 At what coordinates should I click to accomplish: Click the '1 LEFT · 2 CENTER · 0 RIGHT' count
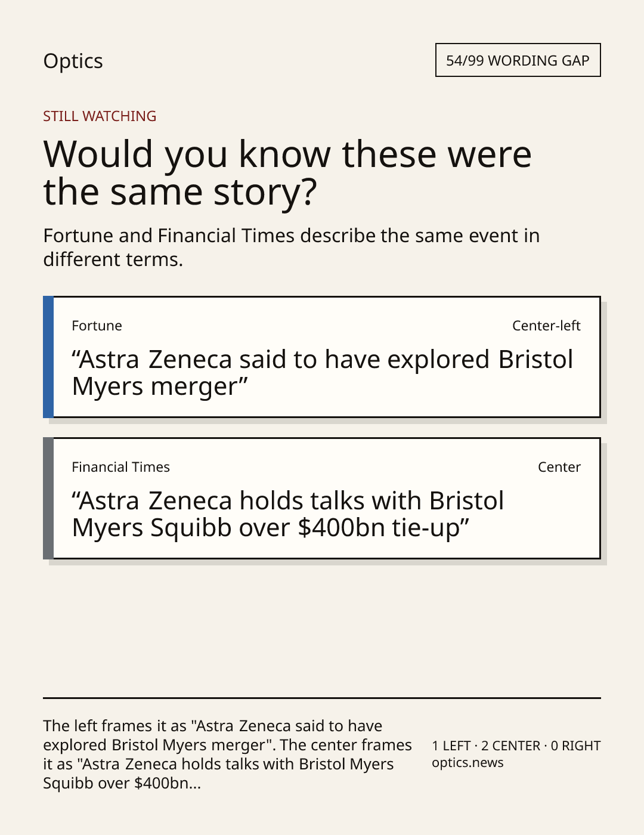click(x=516, y=746)
